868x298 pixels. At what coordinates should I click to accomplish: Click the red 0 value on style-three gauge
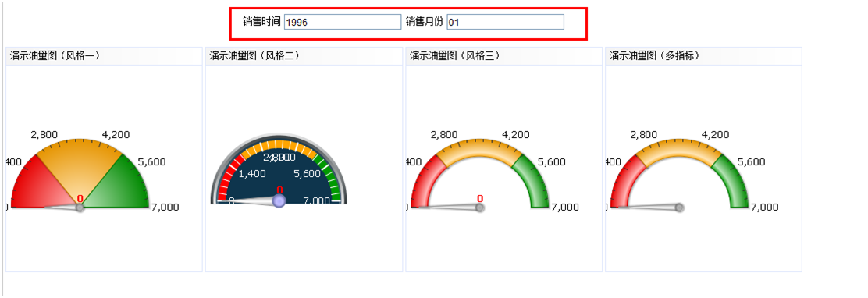pos(480,198)
